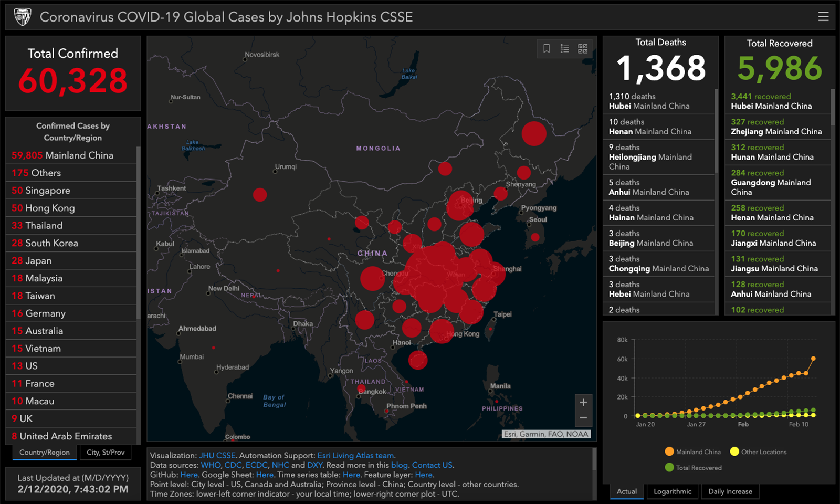This screenshot has height=504, width=840.
Task: Select United Arab Emirates row
Action: tap(71, 436)
